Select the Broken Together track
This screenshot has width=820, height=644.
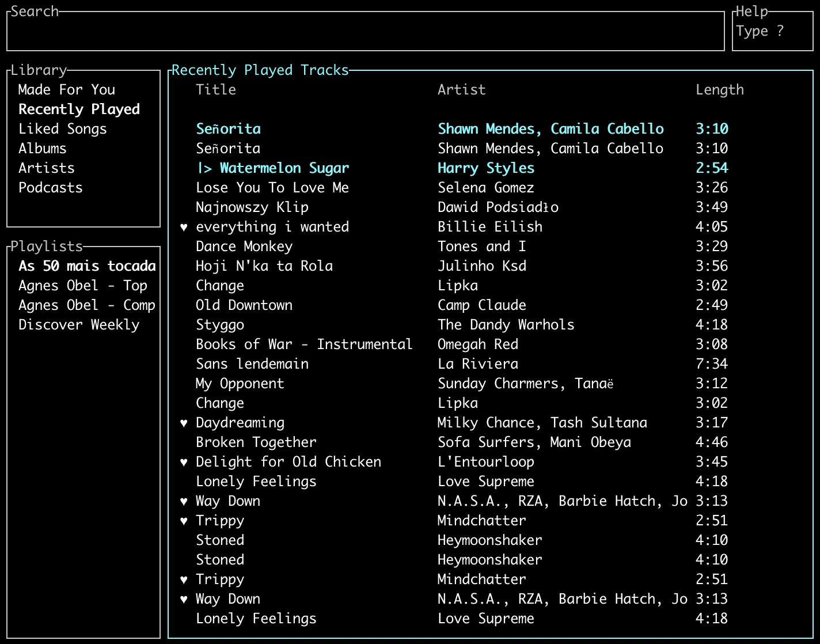coord(256,442)
